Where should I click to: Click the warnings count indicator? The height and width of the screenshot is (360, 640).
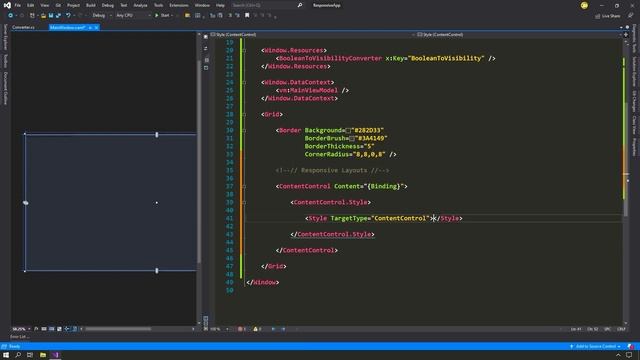[x=257, y=329]
